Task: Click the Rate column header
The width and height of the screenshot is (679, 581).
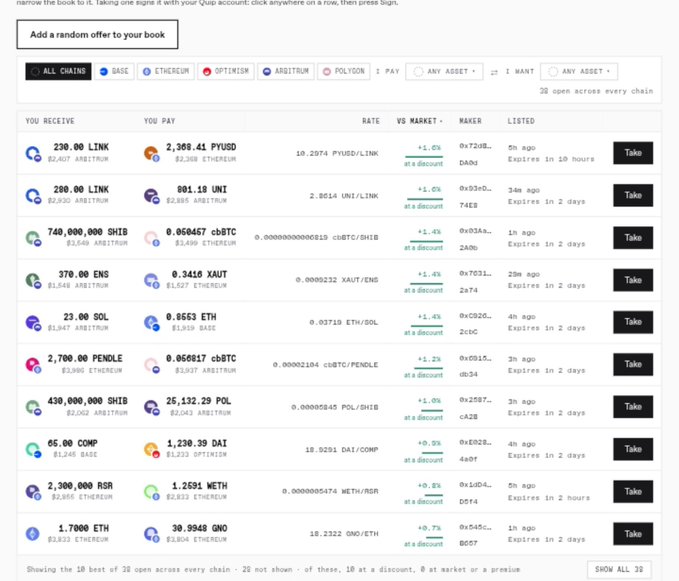Action: 371,121
